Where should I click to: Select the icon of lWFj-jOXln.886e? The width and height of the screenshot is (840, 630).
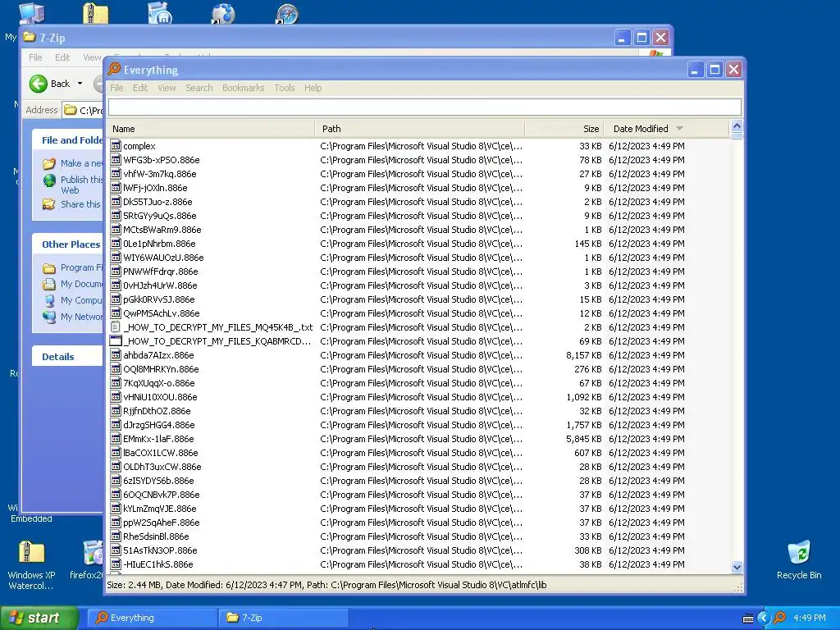tap(115, 188)
